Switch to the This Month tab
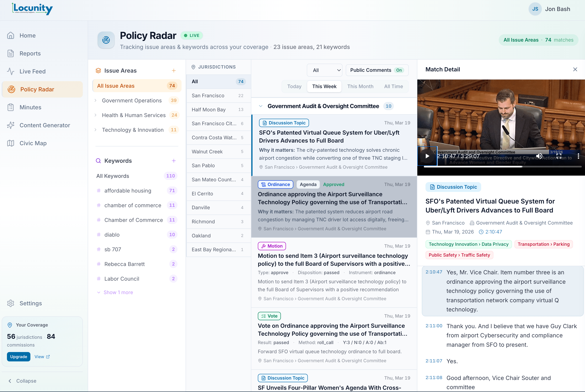585x392 pixels. [360, 86]
